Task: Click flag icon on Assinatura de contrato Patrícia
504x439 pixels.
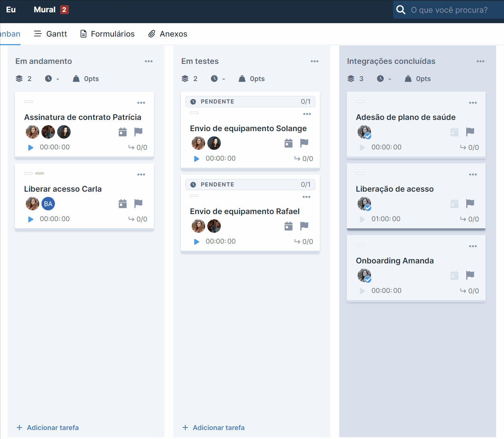Action: (138, 132)
